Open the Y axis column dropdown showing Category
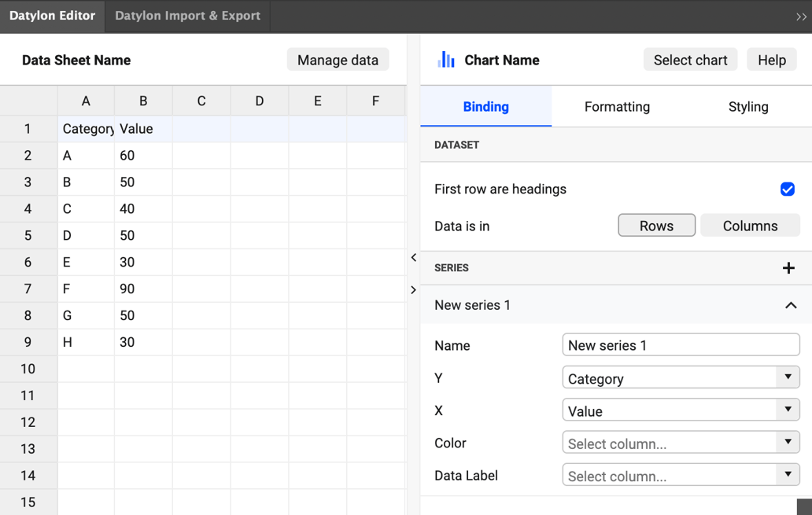This screenshot has width=812, height=515. pos(680,377)
